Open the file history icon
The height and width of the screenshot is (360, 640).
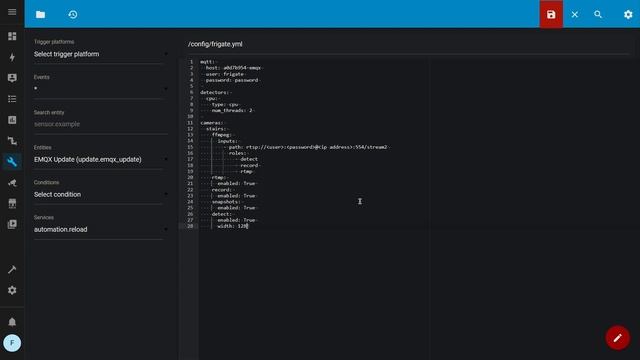click(73, 15)
